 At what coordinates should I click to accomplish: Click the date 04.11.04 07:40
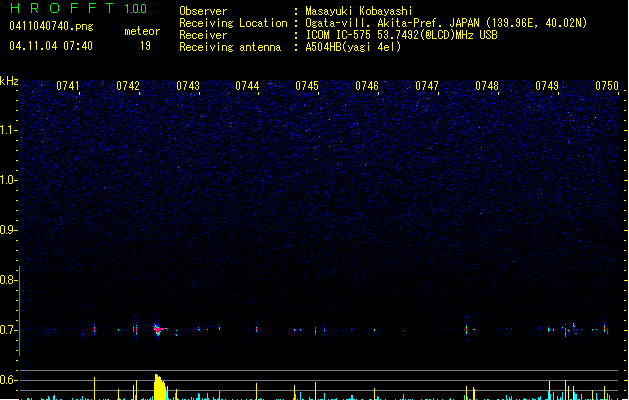click(51, 46)
